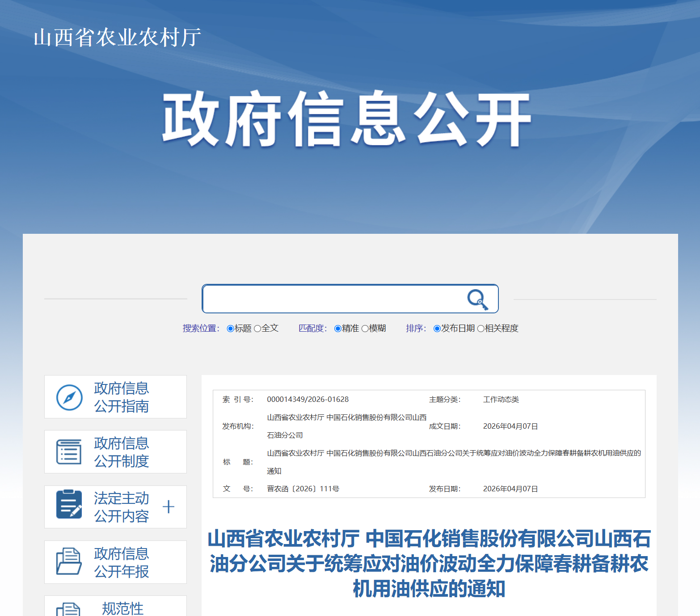Click the magnifying glass search icon
This screenshot has width=700, height=616.
point(477,299)
